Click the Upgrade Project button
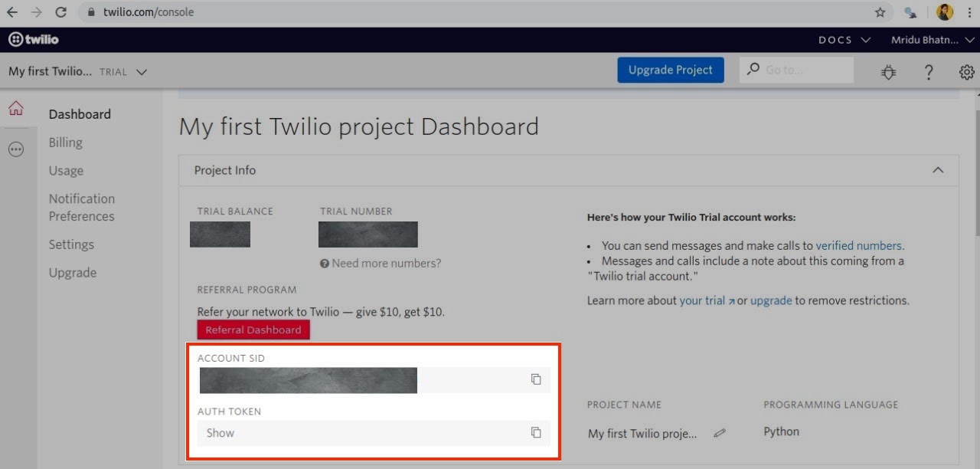 671,70
